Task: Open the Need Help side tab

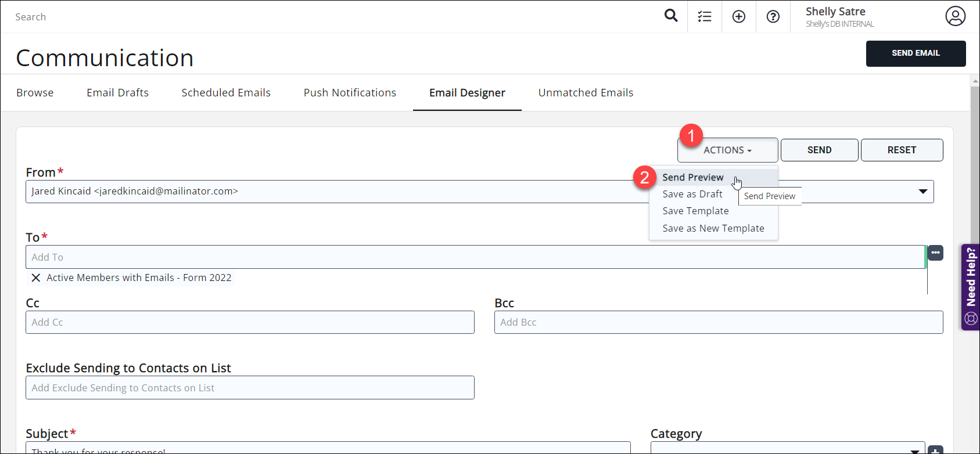Action: (x=971, y=287)
